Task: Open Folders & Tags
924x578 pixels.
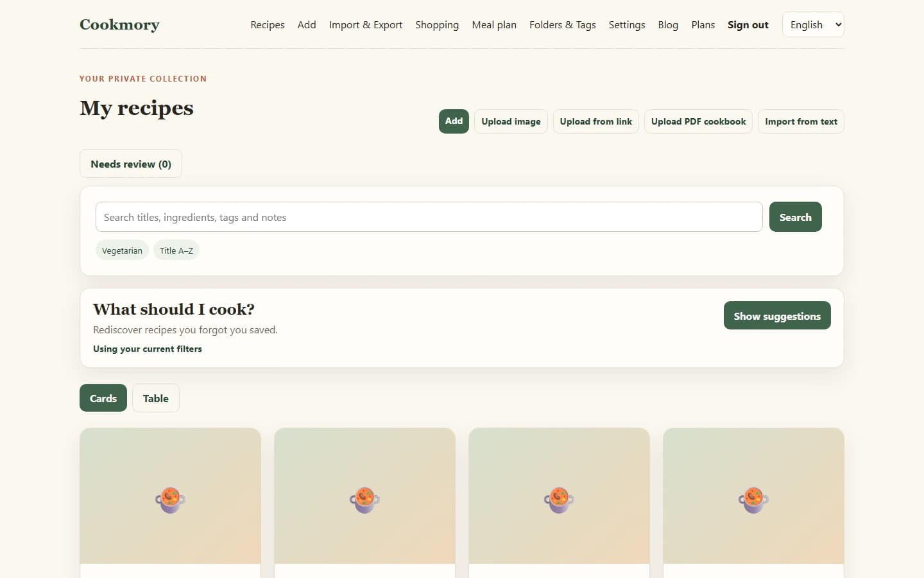Action: [x=563, y=24]
